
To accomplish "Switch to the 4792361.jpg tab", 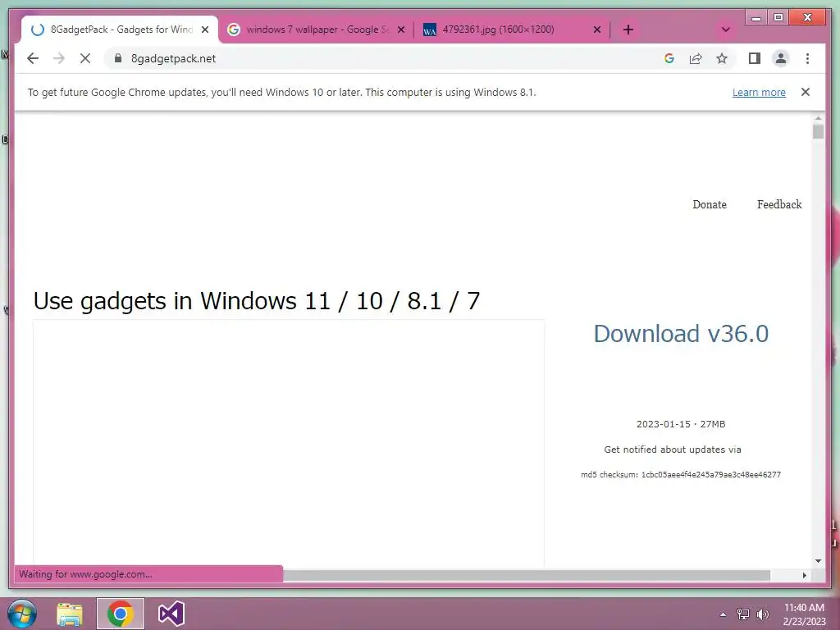I will coord(512,30).
